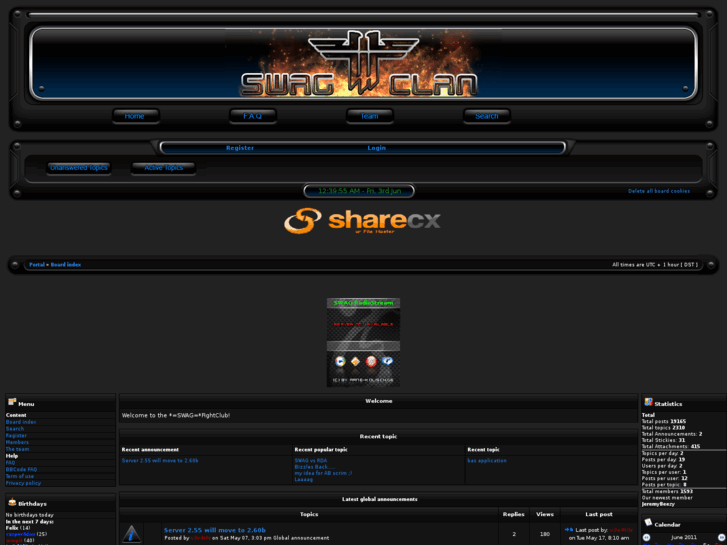Open Term of use link
Screen dimensions: 727x545
pos(19,476)
